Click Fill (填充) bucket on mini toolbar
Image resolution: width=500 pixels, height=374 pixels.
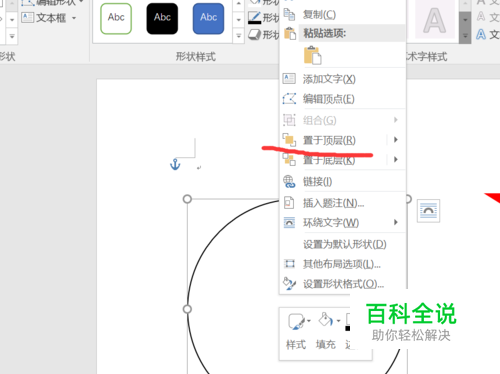(x=326, y=320)
